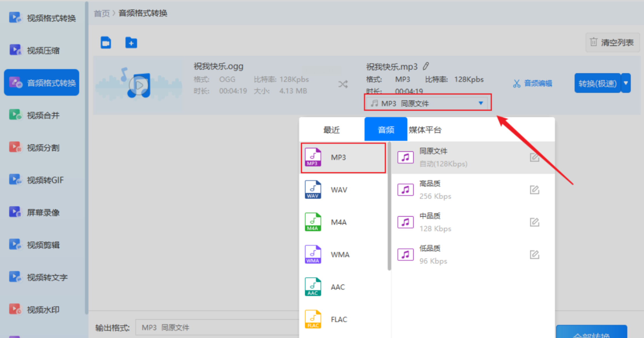Click the add folder icon
The height and width of the screenshot is (338, 644).
pyautogui.click(x=131, y=43)
